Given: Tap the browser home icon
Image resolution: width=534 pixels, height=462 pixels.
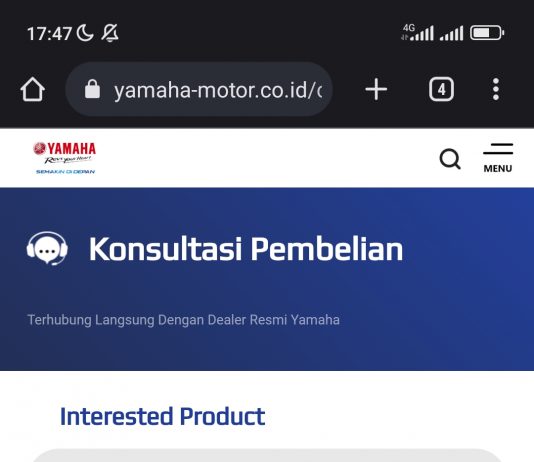Looking at the screenshot, I should click(33, 90).
